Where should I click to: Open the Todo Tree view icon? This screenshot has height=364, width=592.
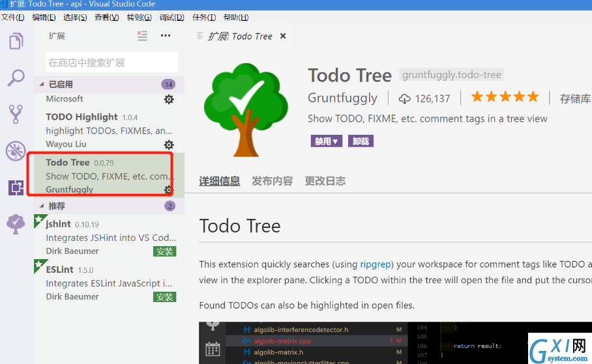(x=16, y=224)
